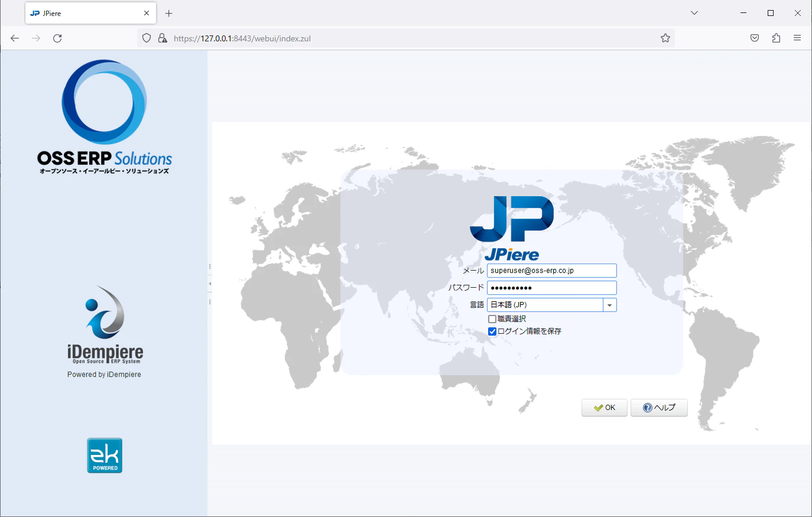Click the browser address bar URL

[x=242, y=38]
